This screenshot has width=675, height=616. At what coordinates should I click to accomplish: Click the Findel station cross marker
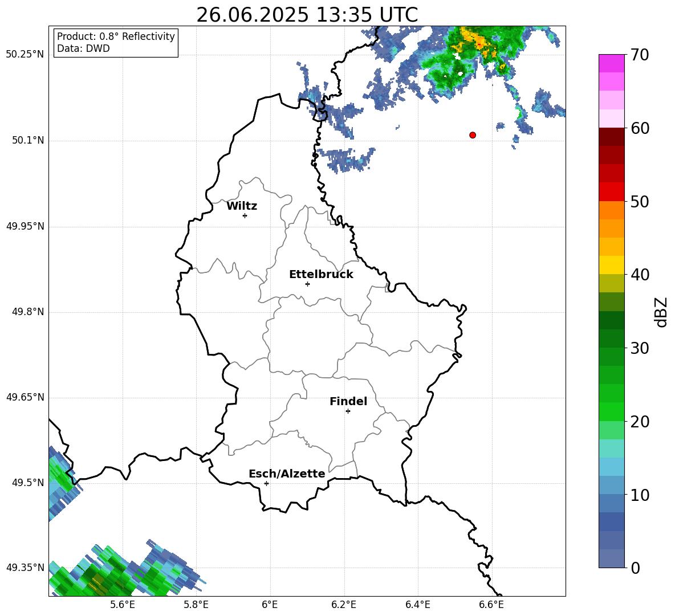tap(348, 411)
